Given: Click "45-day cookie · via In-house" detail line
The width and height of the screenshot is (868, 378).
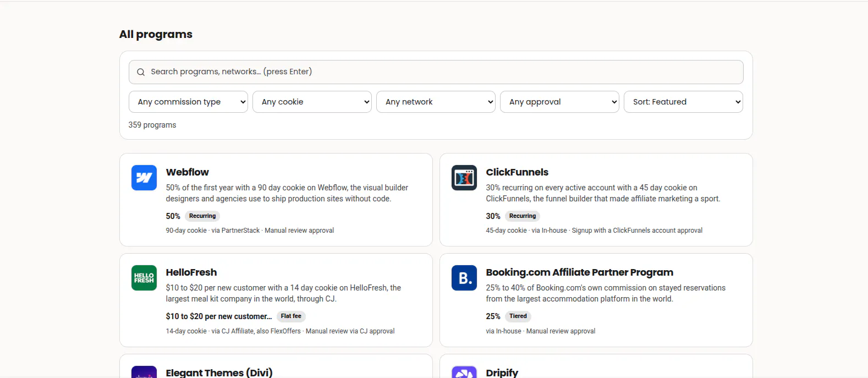Looking at the screenshot, I should (x=595, y=231).
